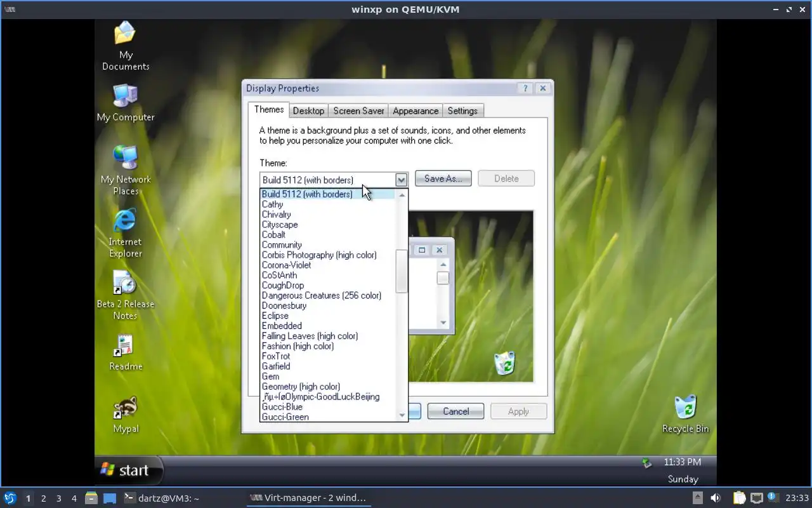
Task: Pick Falling Leaves (high color) theme
Action: (328, 336)
